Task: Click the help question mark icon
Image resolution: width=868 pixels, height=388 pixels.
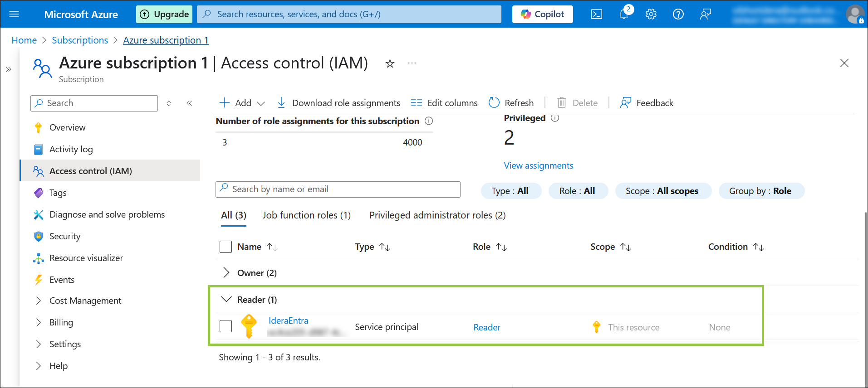Action: point(678,15)
